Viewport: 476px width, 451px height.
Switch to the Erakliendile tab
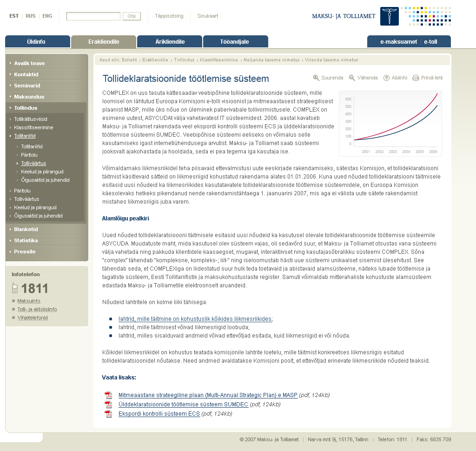[104, 42]
